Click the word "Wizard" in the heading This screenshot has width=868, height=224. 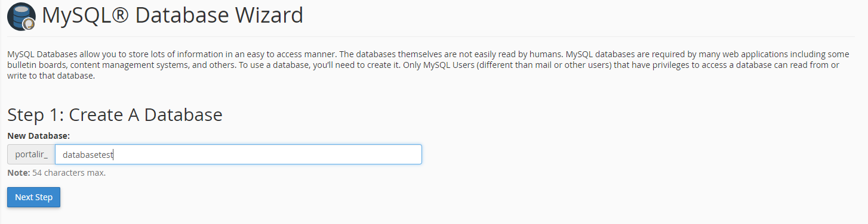pyautogui.click(x=270, y=15)
